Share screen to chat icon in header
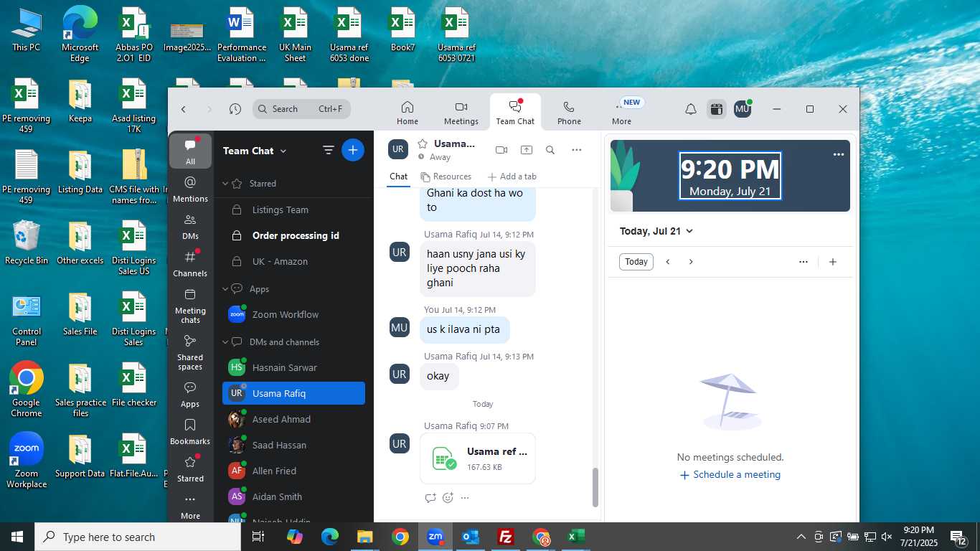Screen dimensions: 980x551 [x=527, y=150]
